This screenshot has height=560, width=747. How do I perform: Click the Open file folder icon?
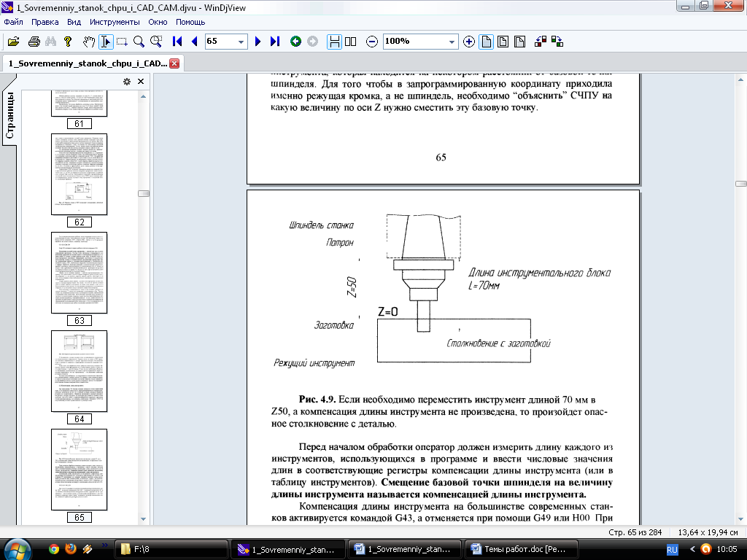click(13, 42)
